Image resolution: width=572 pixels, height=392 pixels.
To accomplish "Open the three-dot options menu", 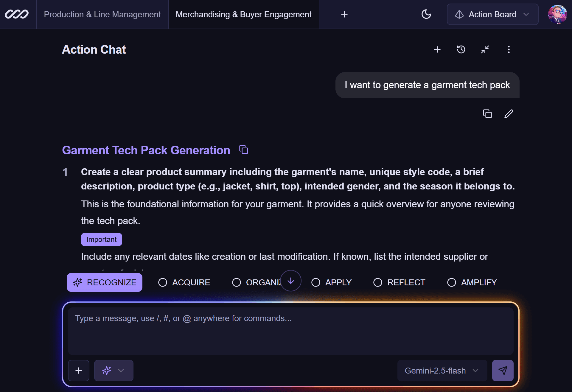I will point(509,49).
